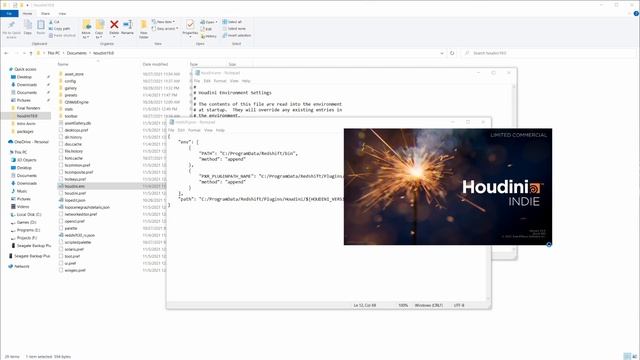Open File menu in front Notepad
The width and height of the screenshot is (640, 360).
pyautogui.click(x=171, y=130)
